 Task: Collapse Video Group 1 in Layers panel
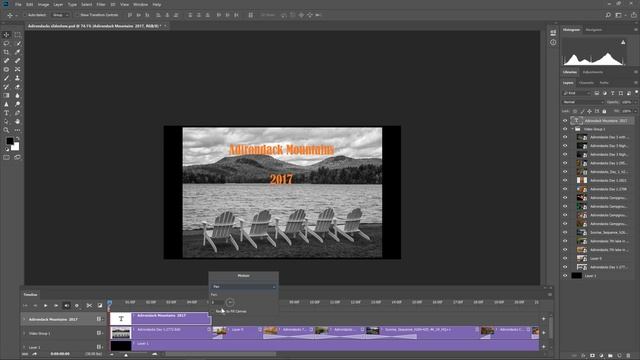click(x=572, y=129)
